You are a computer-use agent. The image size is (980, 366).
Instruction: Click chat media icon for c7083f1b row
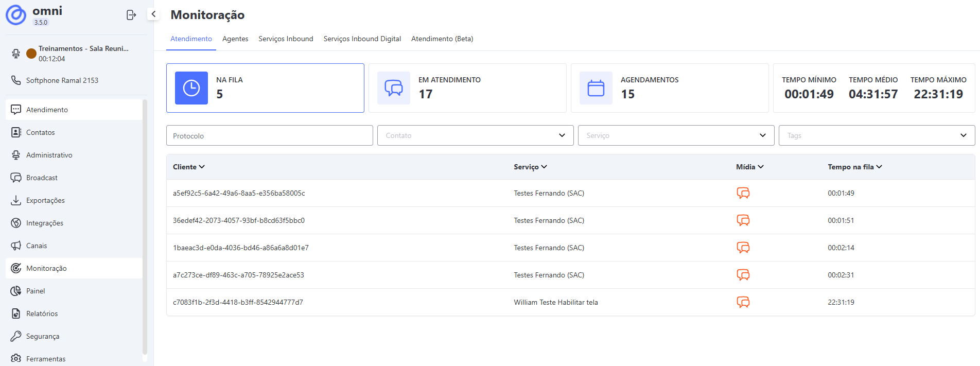(x=743, y=302)
